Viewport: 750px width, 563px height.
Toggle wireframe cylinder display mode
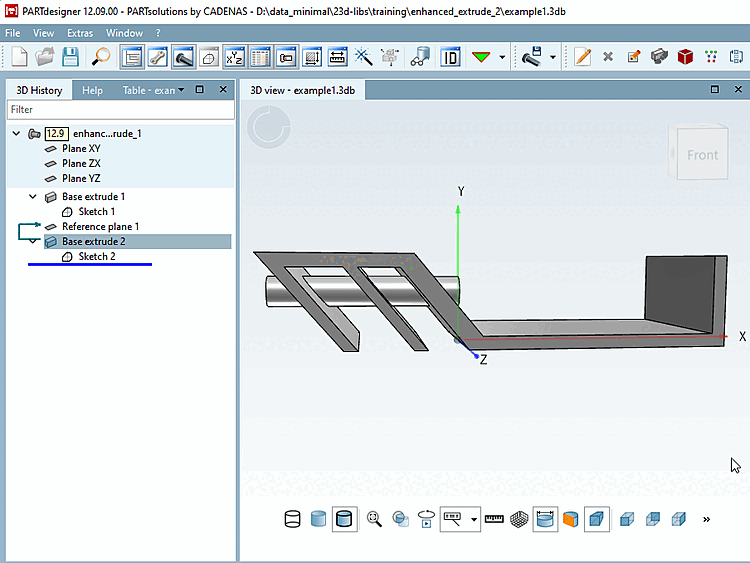293,519
